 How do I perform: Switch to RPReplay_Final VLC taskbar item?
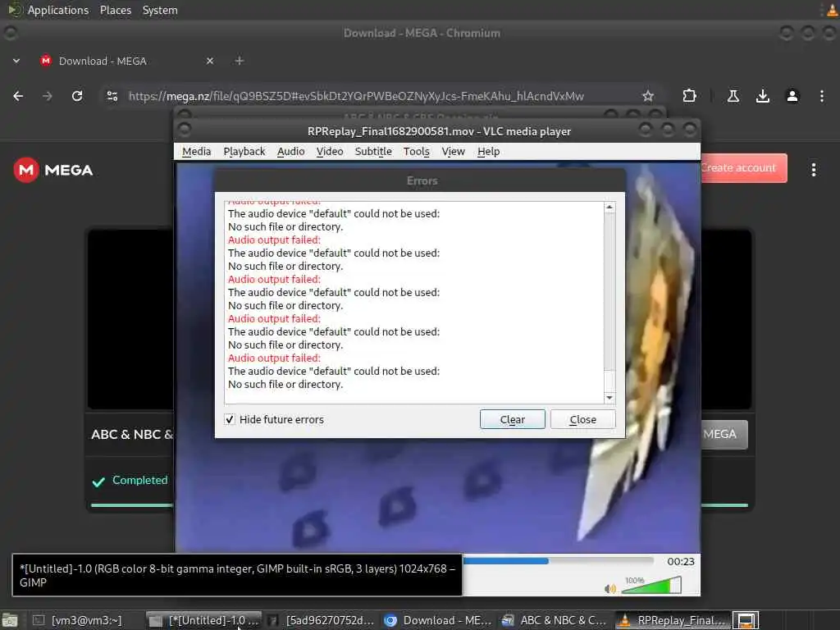click(x=673, y=620)
